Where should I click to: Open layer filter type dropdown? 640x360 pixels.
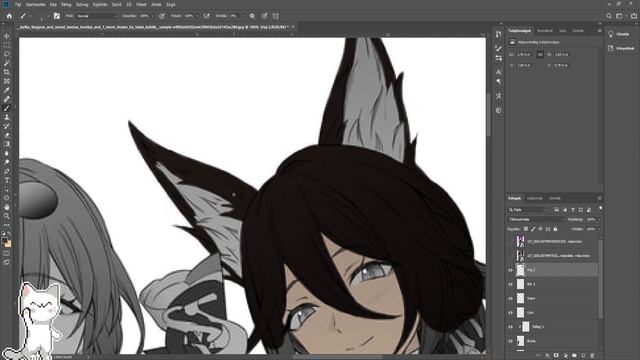click(x=528, y=210)
